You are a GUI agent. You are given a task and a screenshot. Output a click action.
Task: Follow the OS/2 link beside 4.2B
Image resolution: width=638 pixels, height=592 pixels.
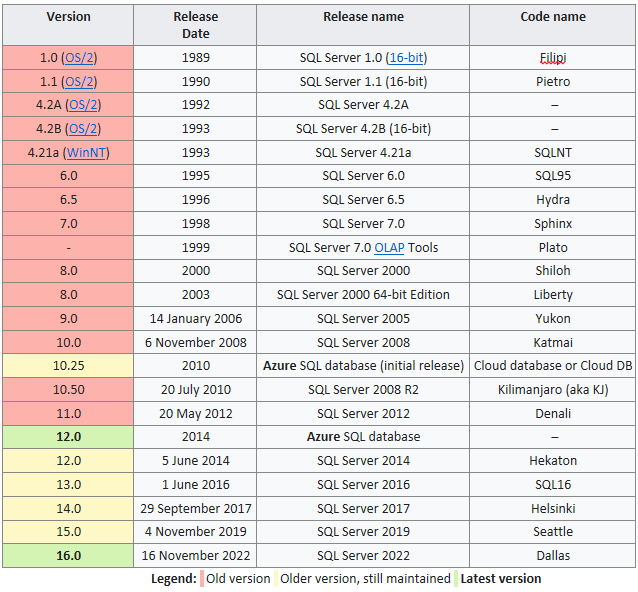click(83, 129)
